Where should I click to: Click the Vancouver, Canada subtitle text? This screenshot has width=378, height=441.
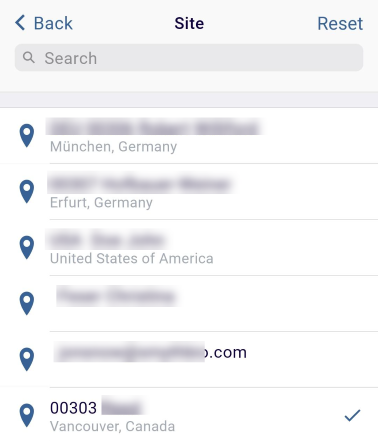(112, 426)
